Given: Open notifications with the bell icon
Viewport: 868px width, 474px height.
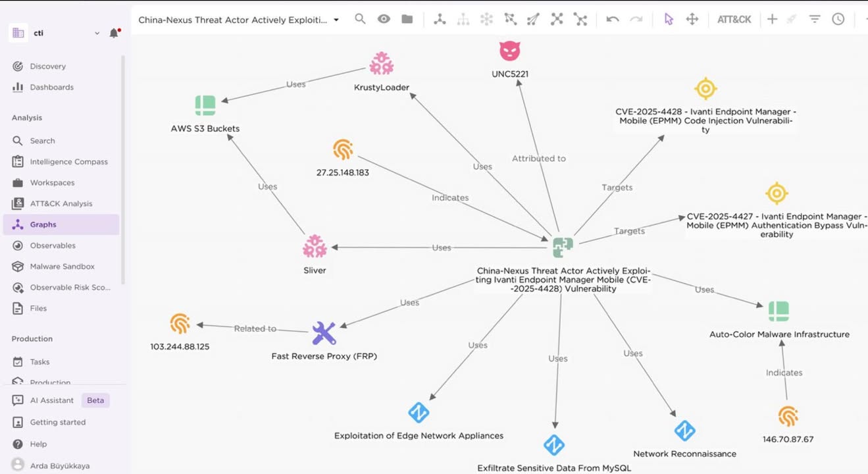Looking at the screenshot, I should tap(113, 32).
